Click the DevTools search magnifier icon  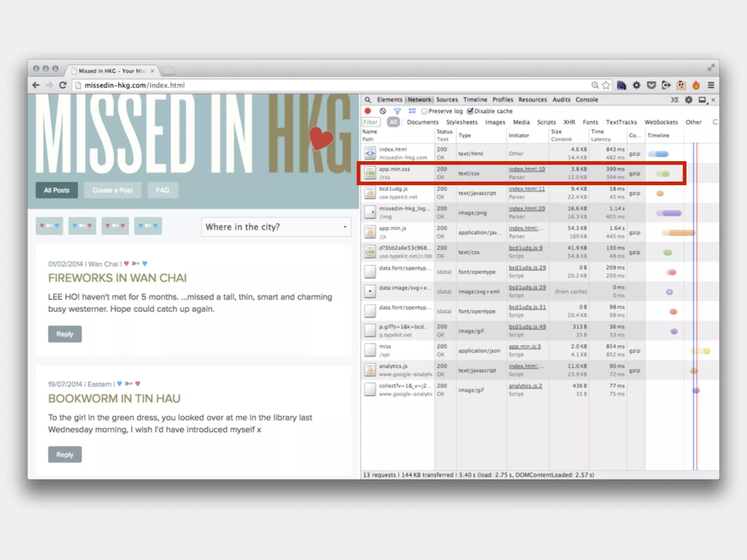coord(368,100)
